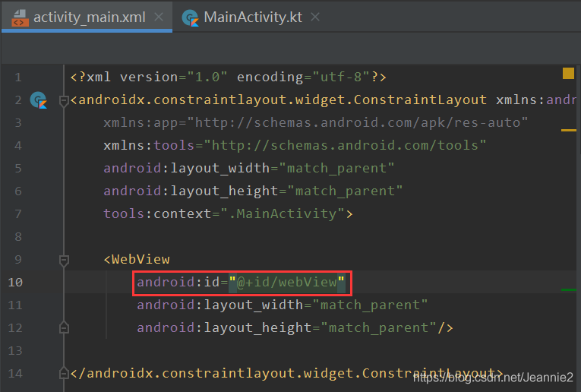The height and width of the screenshot is (392, 581).
Task: Collapse the ConstraintLayout fold marker on line 2
Action: (x=64, y=100)
